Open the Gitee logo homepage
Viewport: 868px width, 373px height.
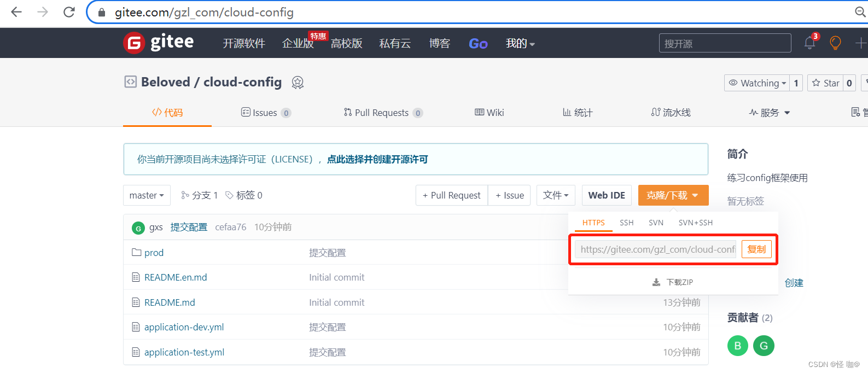click(159, 43)
